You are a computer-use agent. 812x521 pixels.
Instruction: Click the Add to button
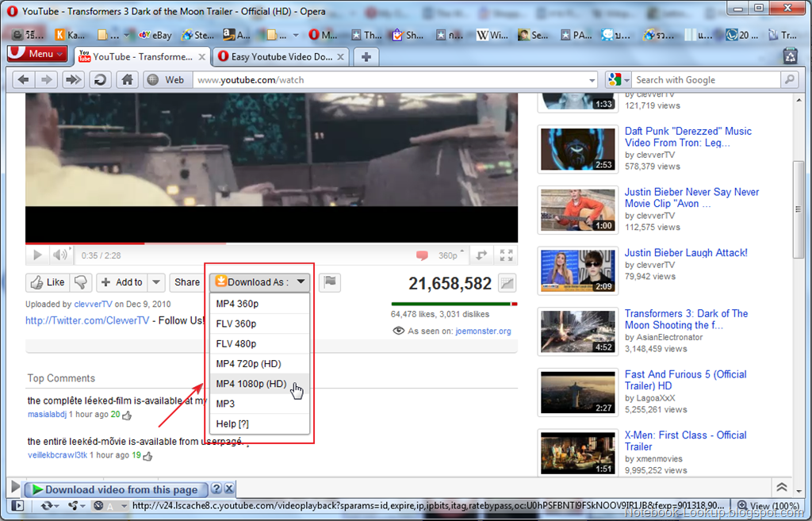(122, 282)
